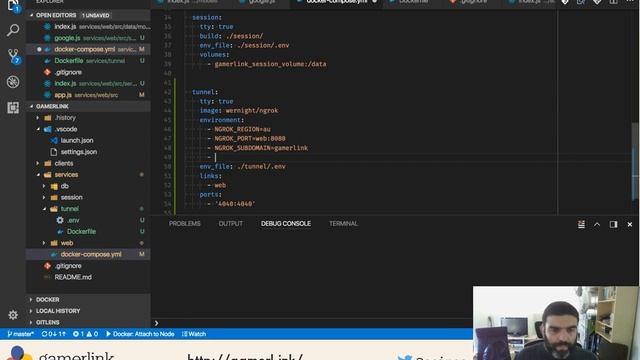The height and width of the screenshot is (360, 640).
Task: Open the Debug view icon
Action: pyautogui.click(x=13, y=82)
